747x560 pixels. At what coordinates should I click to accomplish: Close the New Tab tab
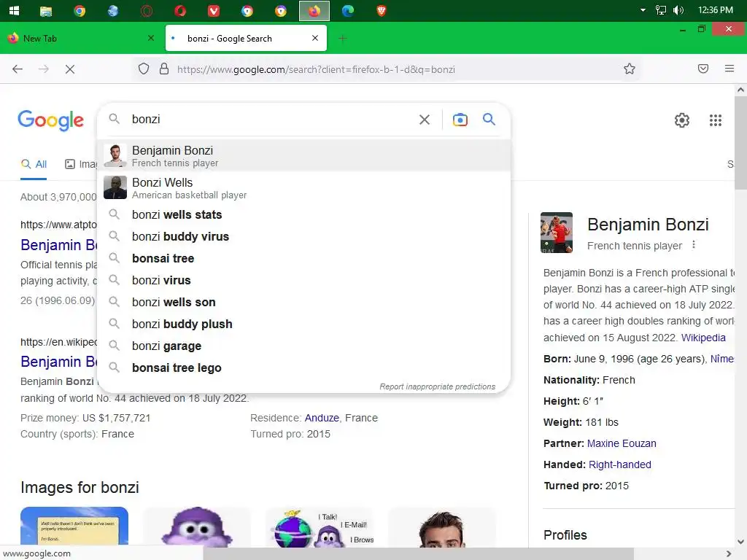click(151, 38)
